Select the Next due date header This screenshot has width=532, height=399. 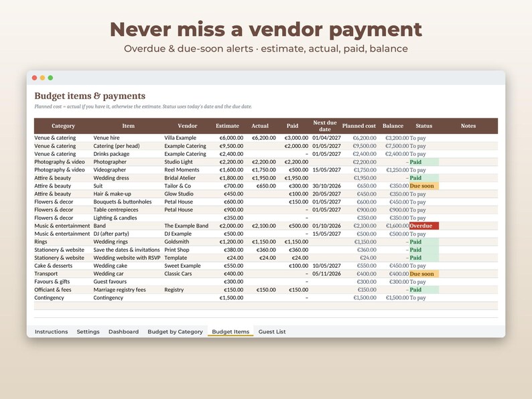[x=325, y=126]
